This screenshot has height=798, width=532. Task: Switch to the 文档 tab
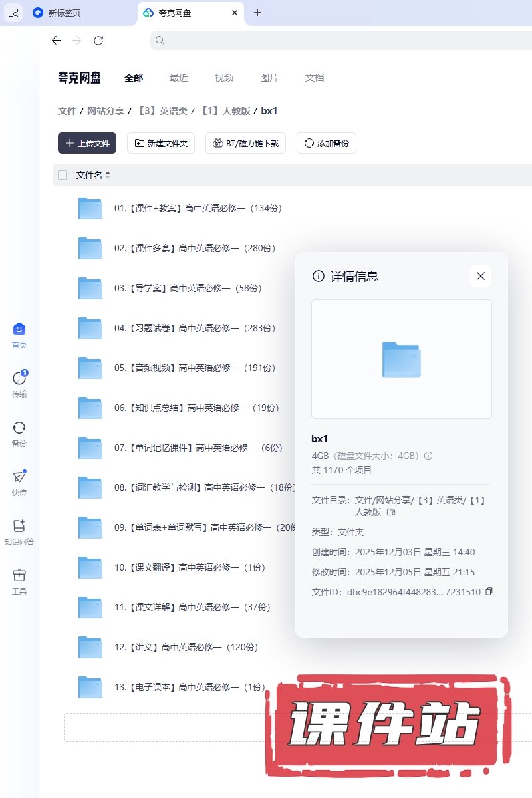[315, 78]
